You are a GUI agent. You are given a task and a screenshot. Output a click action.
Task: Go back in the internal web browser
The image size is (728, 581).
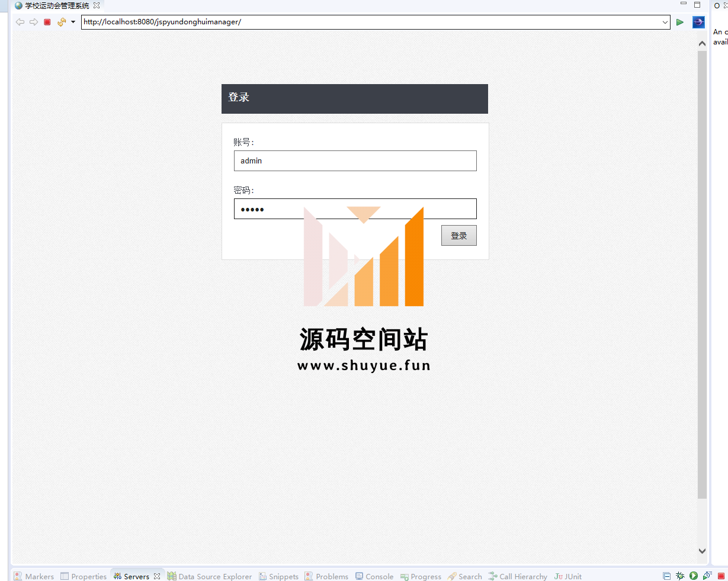pos(20,22)
